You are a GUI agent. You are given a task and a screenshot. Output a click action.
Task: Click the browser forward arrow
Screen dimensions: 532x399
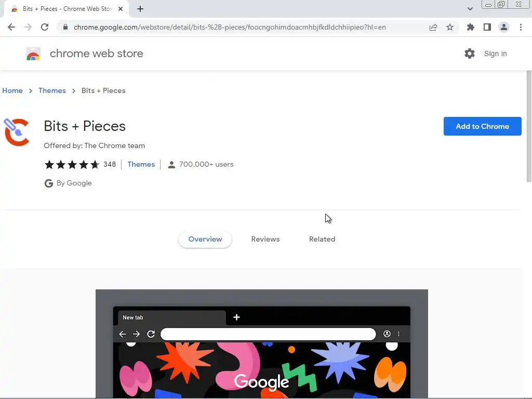click(x=28, y=27)
